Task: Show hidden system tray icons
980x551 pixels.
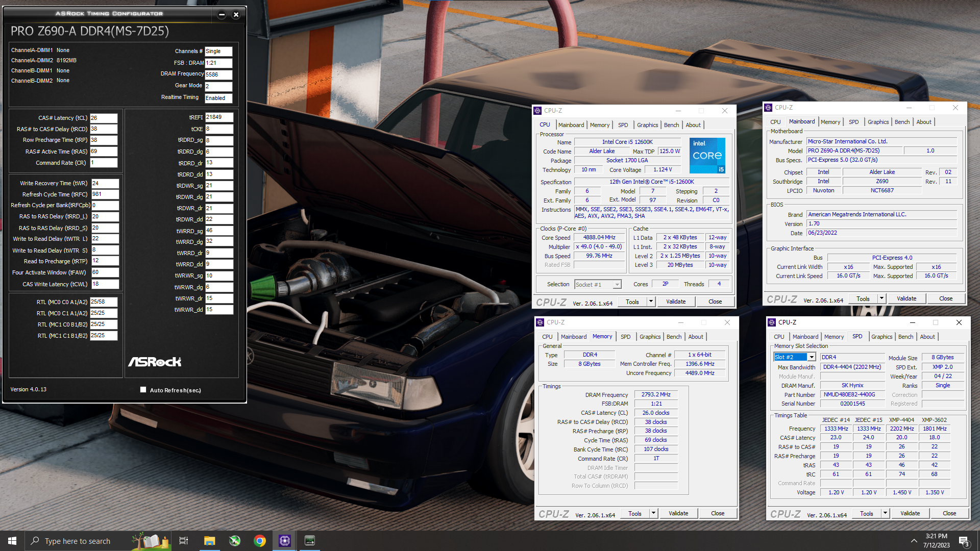Action: click(x=914, y=541)
